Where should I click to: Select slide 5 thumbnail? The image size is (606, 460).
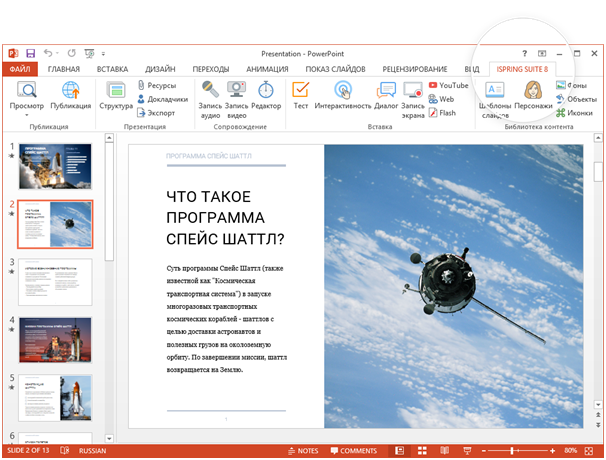pos(55,398)
